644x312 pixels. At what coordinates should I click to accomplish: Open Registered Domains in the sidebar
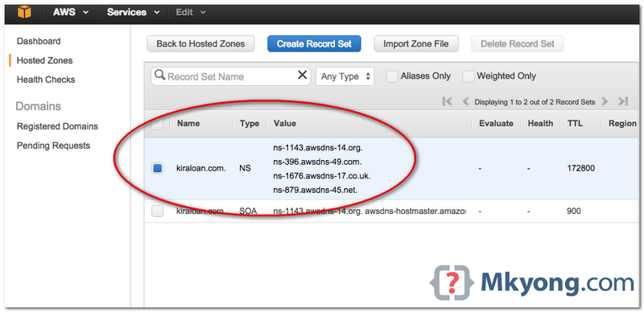[57, 126]
